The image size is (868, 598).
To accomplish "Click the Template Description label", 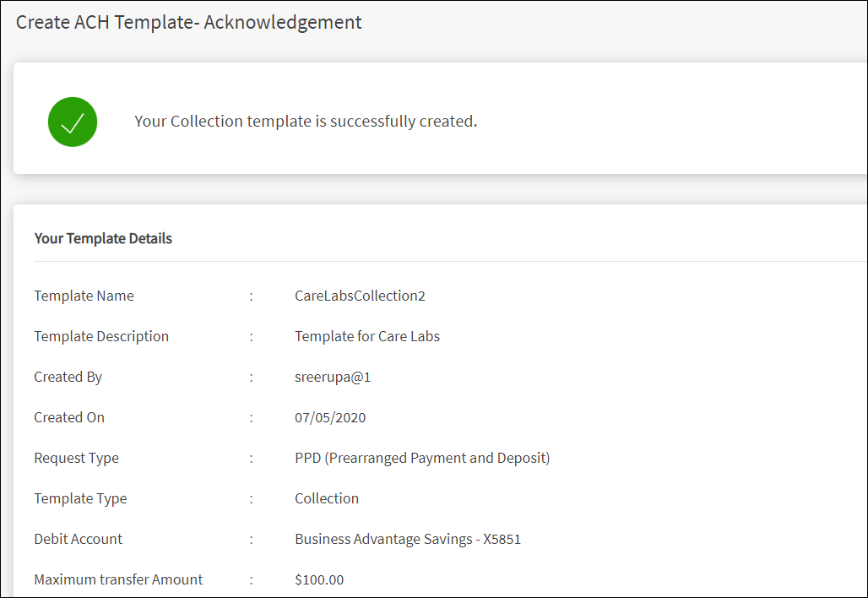I will (101, 336).
